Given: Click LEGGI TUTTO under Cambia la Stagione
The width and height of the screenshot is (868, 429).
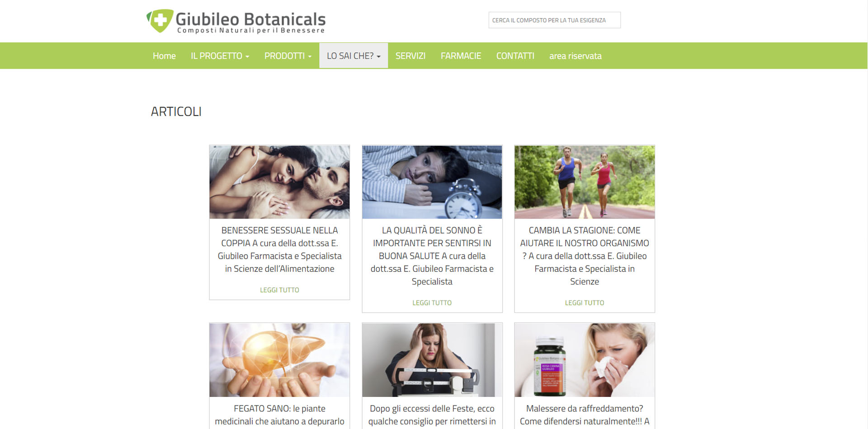Looking at the screenshot, I should tap(584, 303).
